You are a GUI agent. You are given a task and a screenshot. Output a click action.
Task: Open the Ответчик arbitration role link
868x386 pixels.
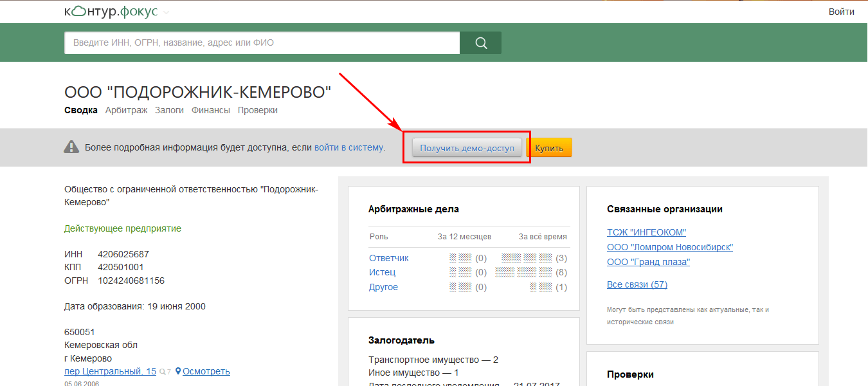389,258
